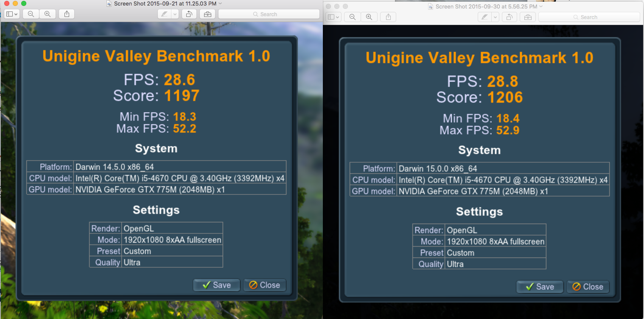Click the CPU model cell in left dialog
This screenshot has width=644, height=319.
pyautogui.click(x=180, y=178)
